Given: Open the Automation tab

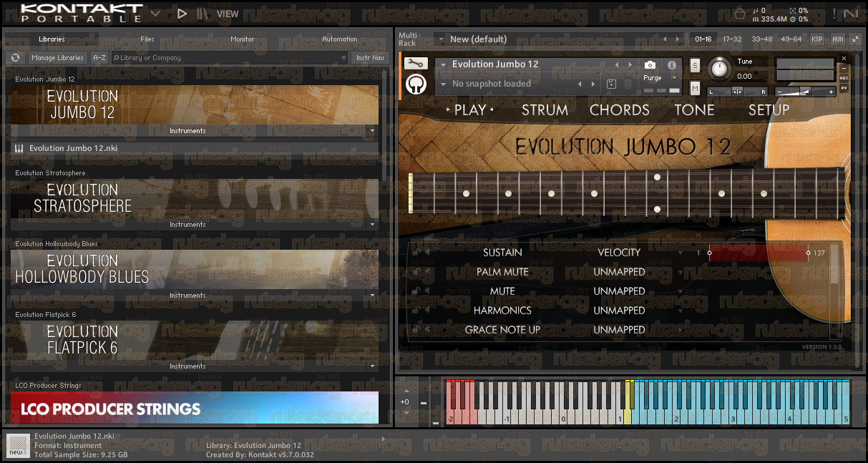Looking at the screenshot, I should 339,39.
